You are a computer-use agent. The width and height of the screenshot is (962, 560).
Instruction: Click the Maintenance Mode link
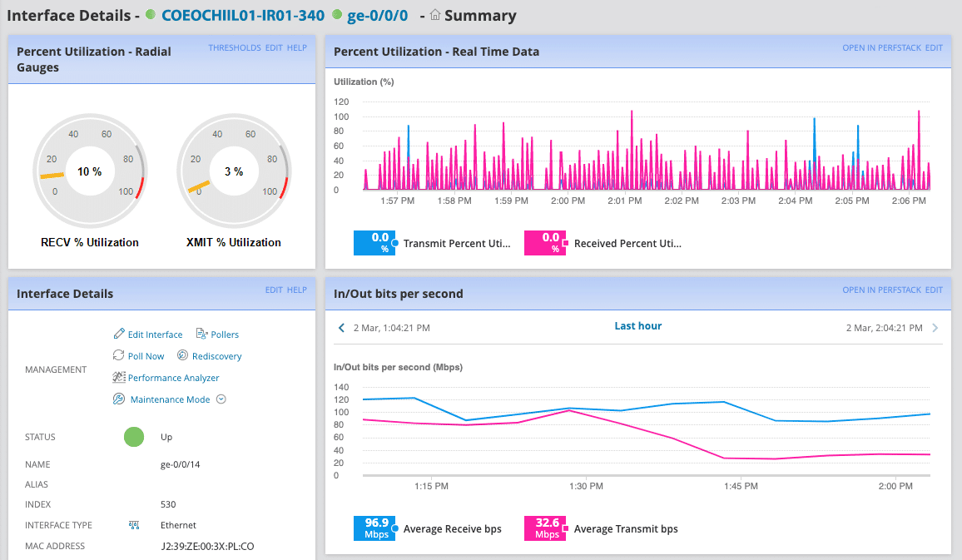pyautogui.click(x=170, y=399)
